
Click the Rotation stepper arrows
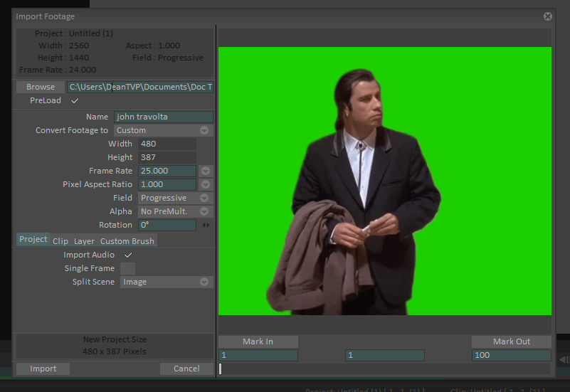tap(206, 225)
